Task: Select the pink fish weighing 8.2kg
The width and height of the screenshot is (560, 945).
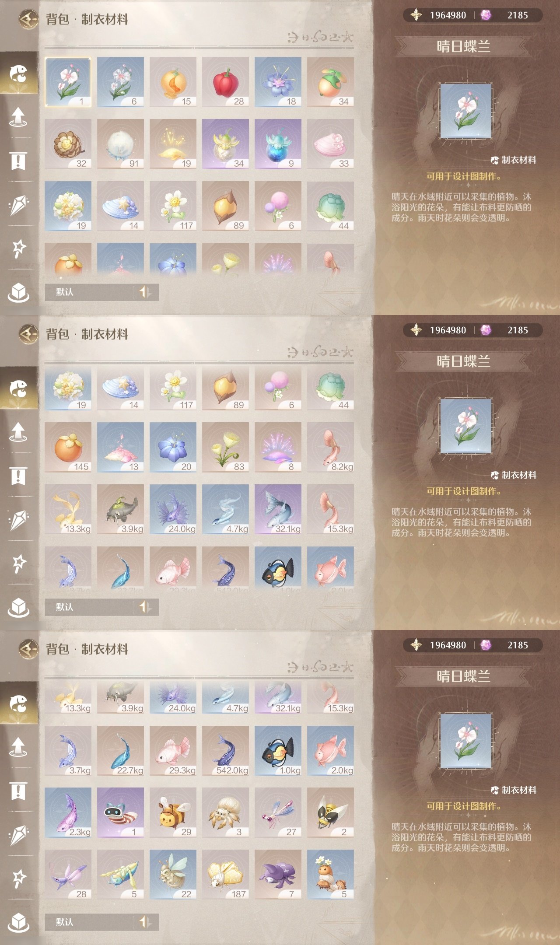Action: 330,447
